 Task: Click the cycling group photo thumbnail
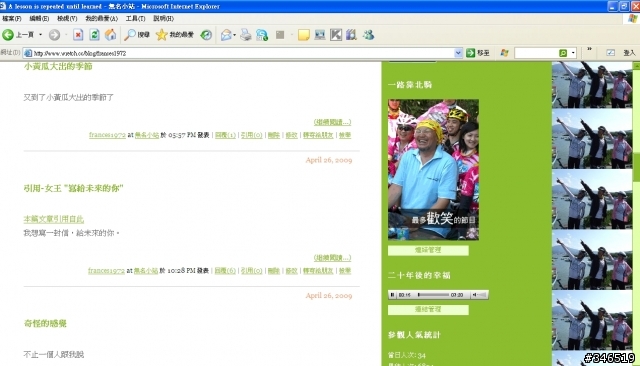(433, 170)
